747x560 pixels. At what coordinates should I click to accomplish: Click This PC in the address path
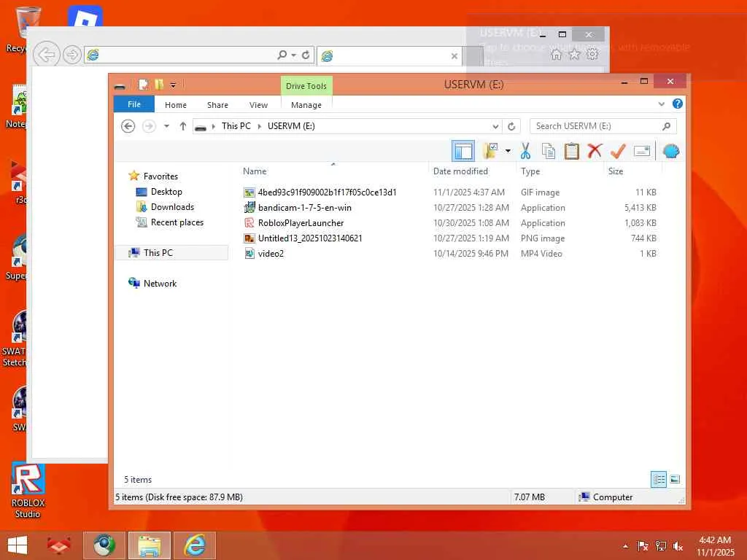coord(236,126)
